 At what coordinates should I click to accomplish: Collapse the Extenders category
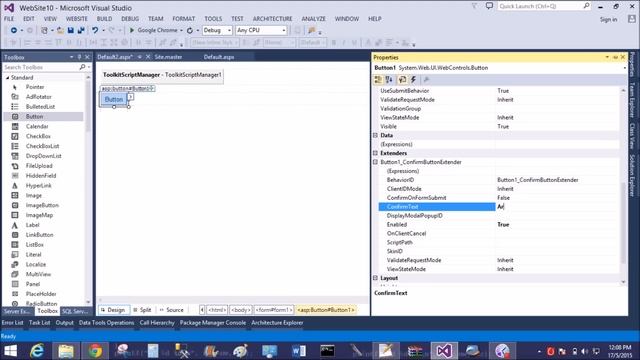(x=376, y=153)
